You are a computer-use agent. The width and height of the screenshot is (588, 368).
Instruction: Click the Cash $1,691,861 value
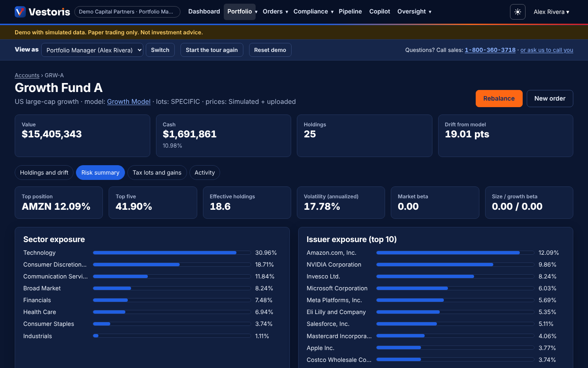(x=189, y=134)
